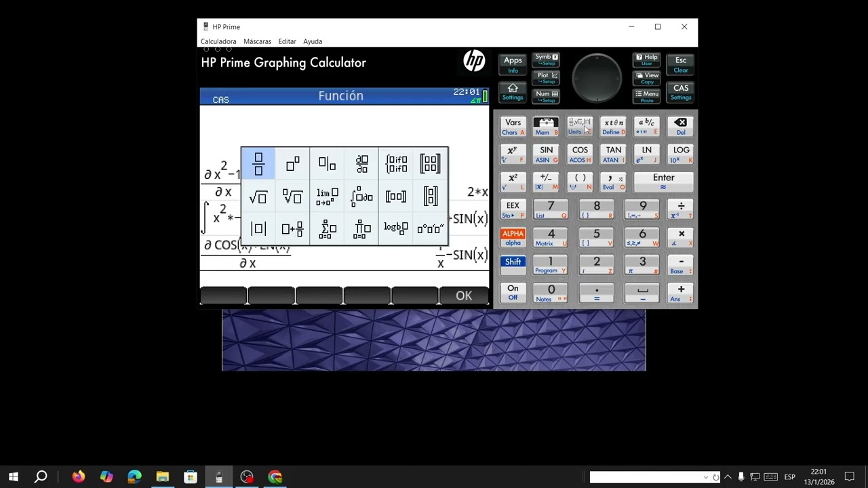Toggle the orange ALPHA key
Image resolution: width=868 pixels, height=488 pixels.
click(513, 237)
